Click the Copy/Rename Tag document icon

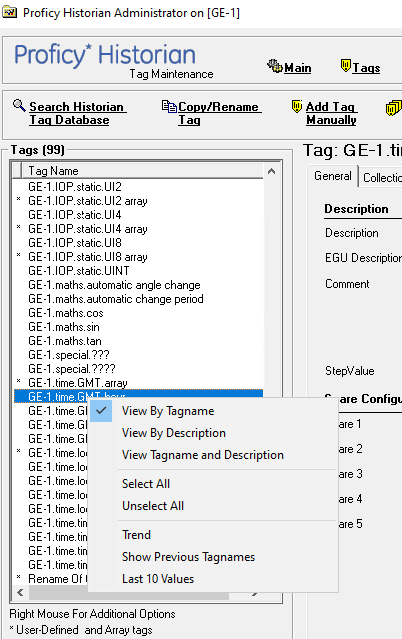(169, 106)
